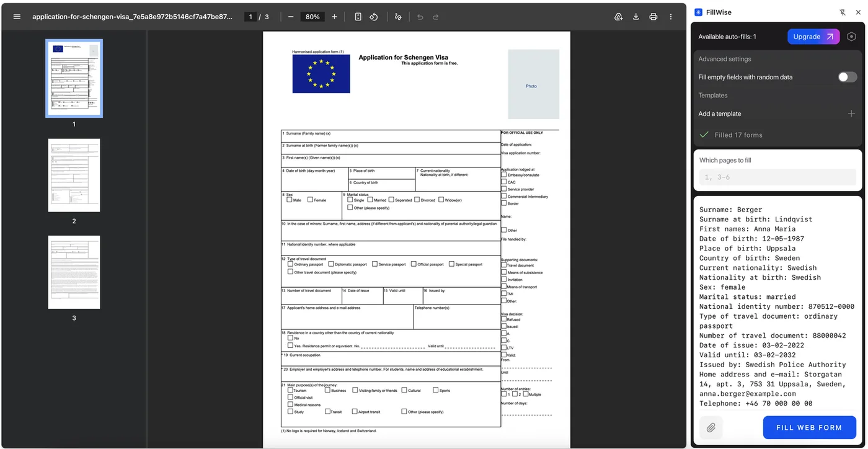Click the PDF file name title

(x=132, y=17)
